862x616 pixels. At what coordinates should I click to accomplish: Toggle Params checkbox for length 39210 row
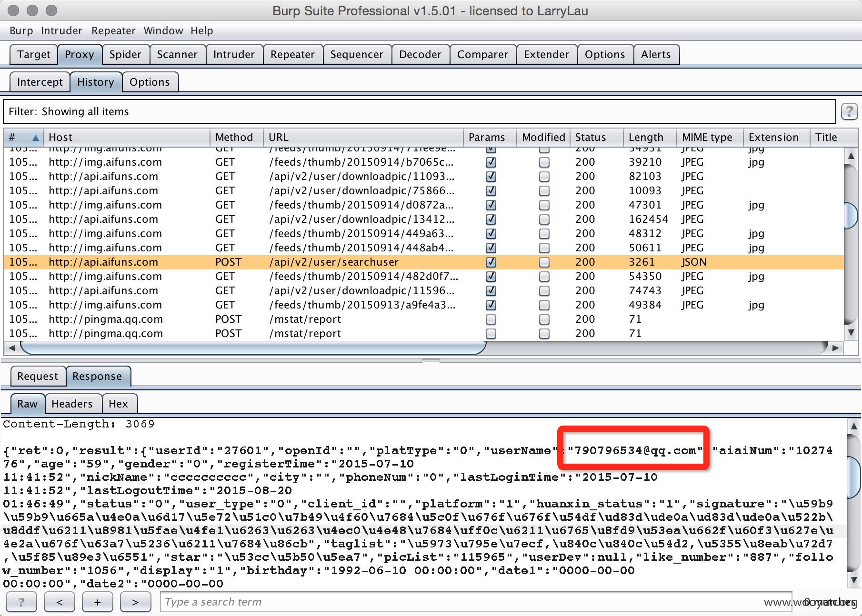491,162
